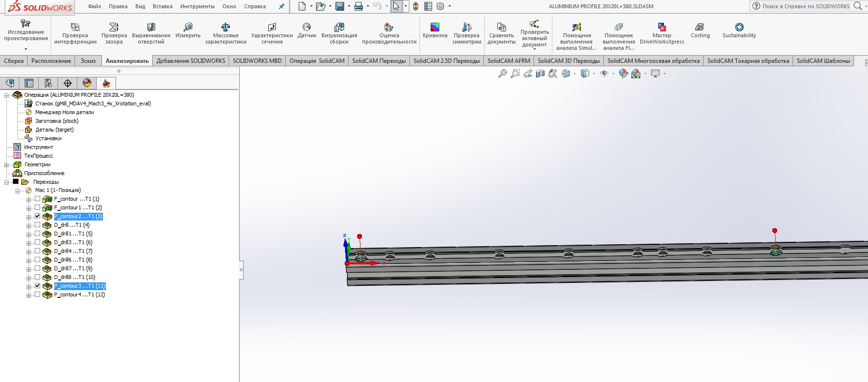Open the Options gear dropdown arrow
The height and width of the screenshot is (382, 868).
click(449, 6)
